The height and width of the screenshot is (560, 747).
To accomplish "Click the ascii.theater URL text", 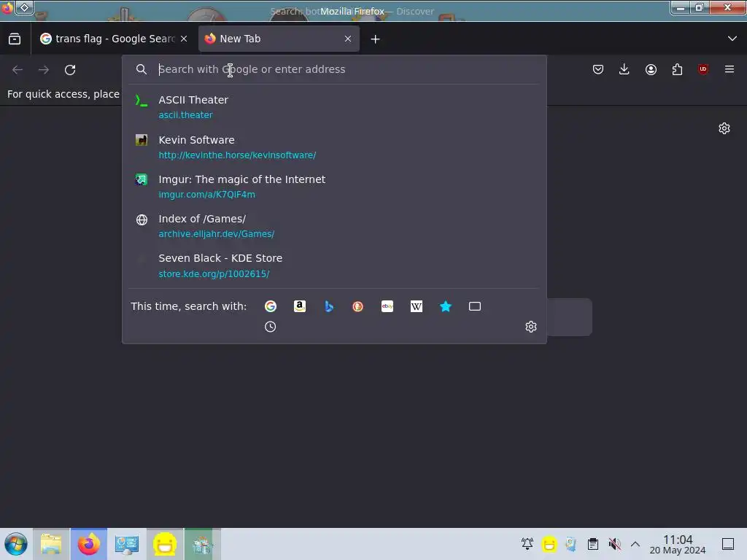I will coord(186,115).
